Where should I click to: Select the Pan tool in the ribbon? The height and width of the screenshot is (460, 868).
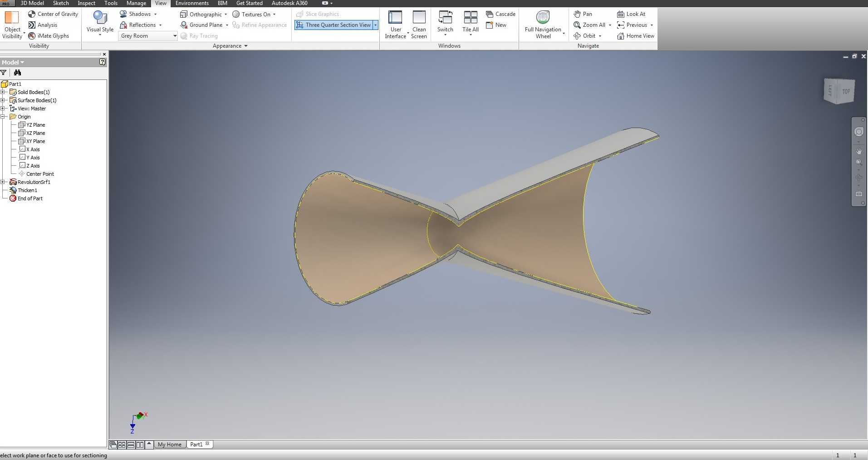[583, 14]
